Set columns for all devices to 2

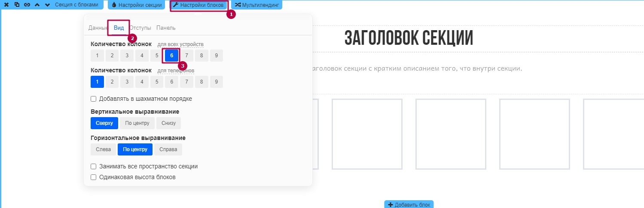point(112,56)
